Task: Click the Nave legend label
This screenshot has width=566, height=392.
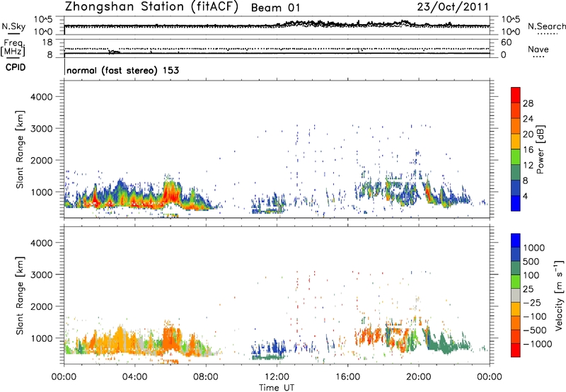Action: click(x=538, y=49)
